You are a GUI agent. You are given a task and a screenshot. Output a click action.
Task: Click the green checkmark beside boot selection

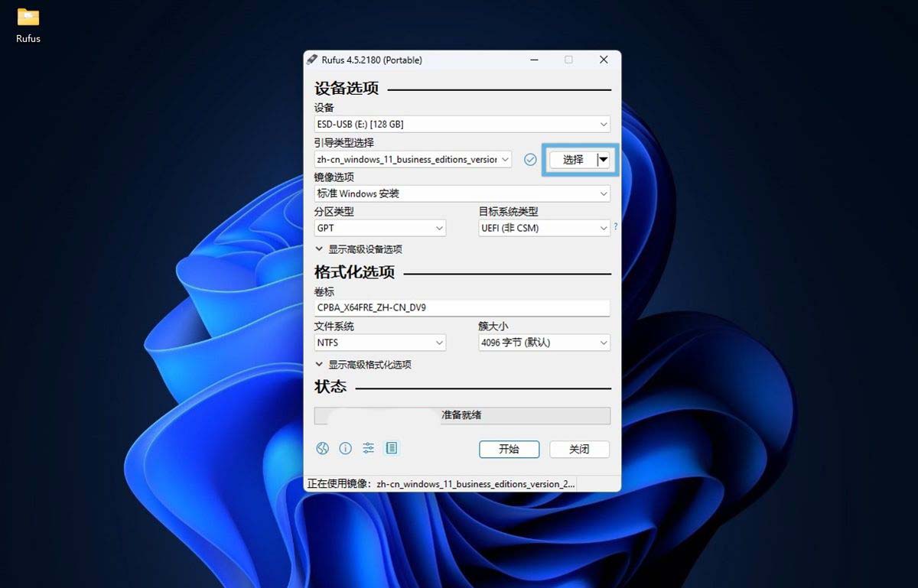click(530, 159)
